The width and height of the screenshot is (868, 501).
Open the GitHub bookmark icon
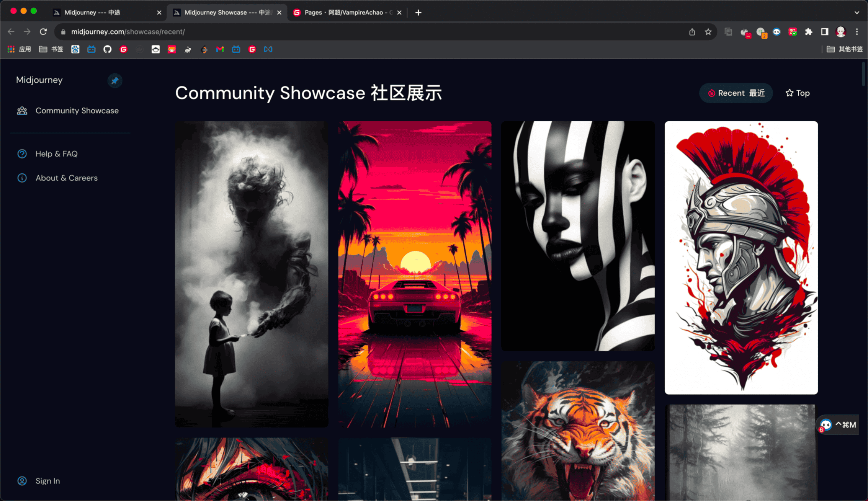click(x=108, y=49)
